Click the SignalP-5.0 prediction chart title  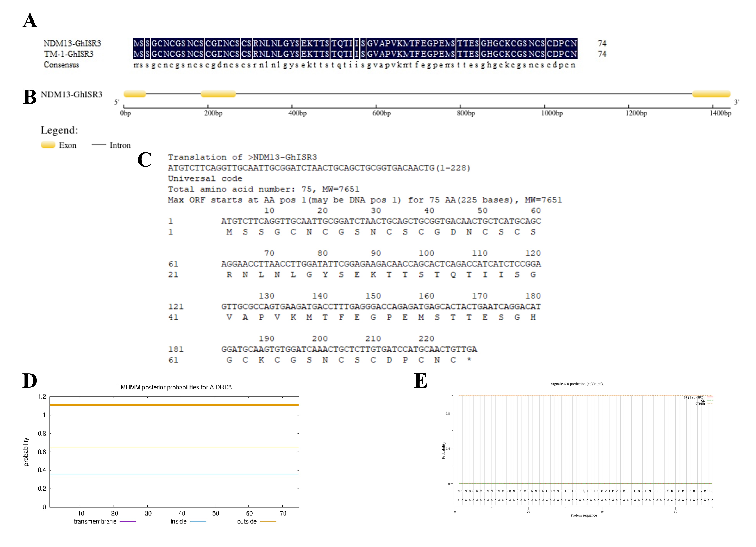tap(577, 384)
